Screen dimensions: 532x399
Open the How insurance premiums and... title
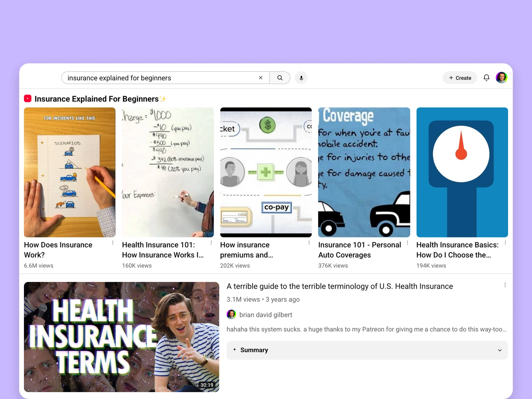pyautogui.click(x=246, y=250)
